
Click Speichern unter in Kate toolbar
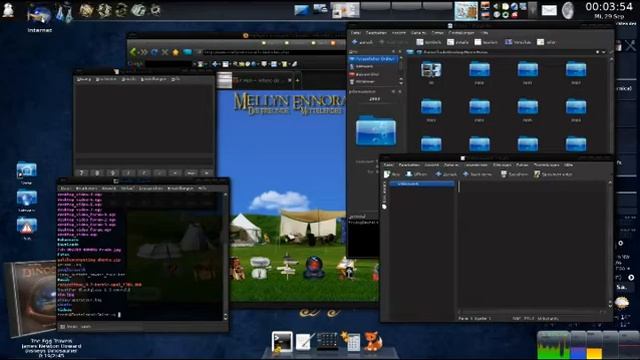[x=553, y=174]
